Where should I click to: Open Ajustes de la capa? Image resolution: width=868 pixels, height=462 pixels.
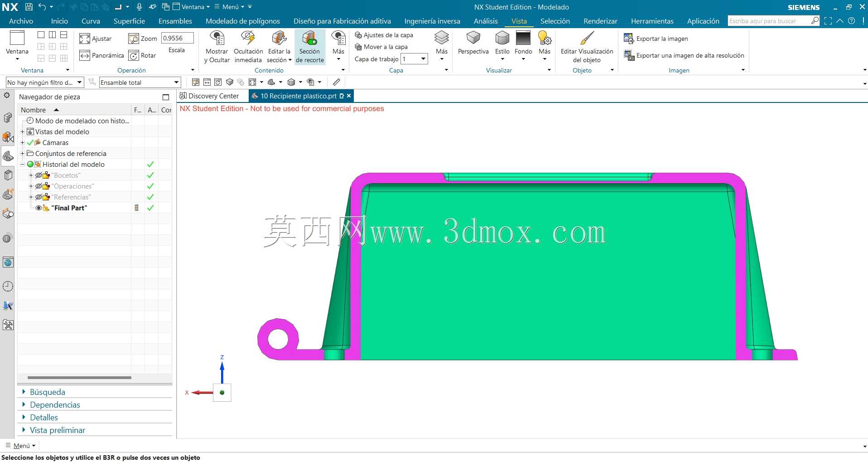(x=384, y=35)
